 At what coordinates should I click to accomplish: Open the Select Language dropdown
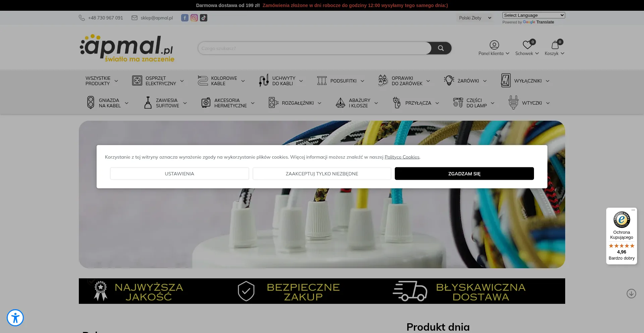534,15
